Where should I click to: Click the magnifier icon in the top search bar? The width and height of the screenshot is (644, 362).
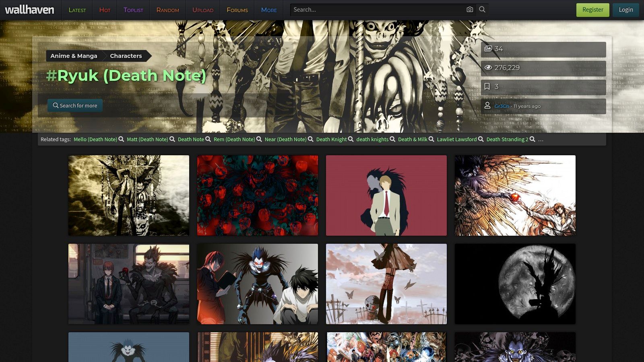[482, 10]
